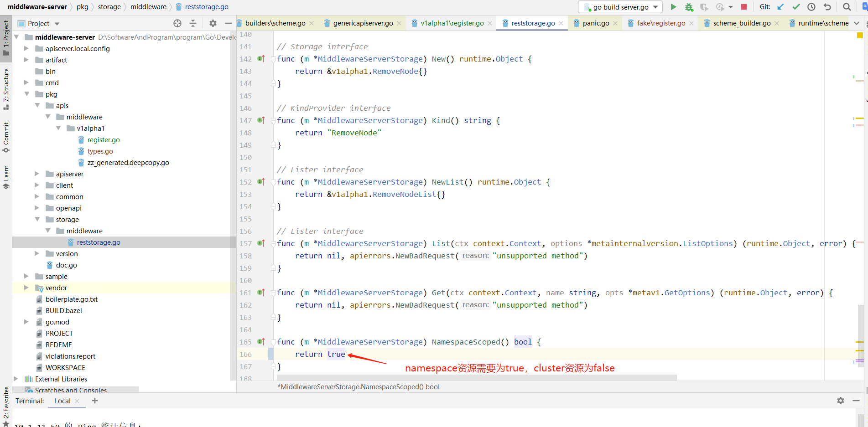Open zz_generated.deepcopy.go file
This screenshot has width=868, height=427.
pos(128,162)
